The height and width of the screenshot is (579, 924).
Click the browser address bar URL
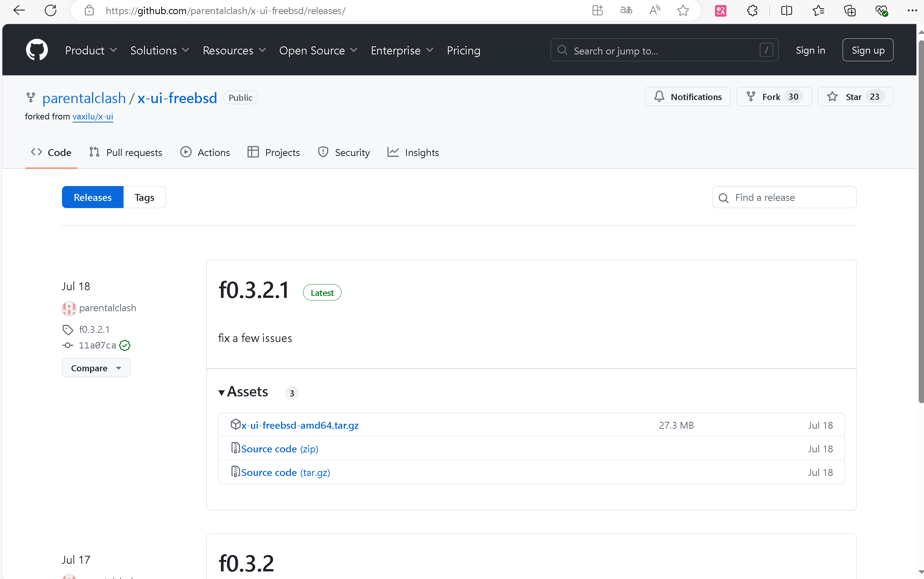coord(225,11)
